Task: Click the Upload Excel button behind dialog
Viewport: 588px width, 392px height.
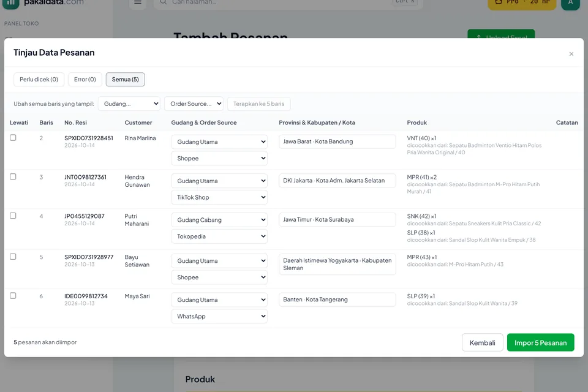Action: click(501, 34)
